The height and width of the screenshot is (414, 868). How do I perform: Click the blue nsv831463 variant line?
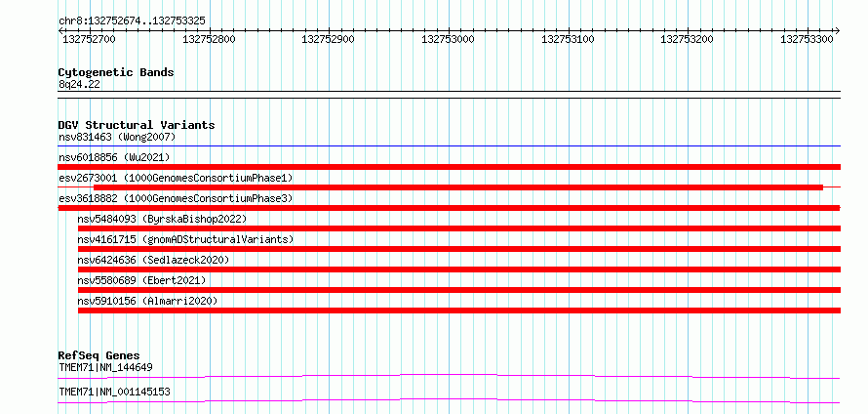[449, 145]
